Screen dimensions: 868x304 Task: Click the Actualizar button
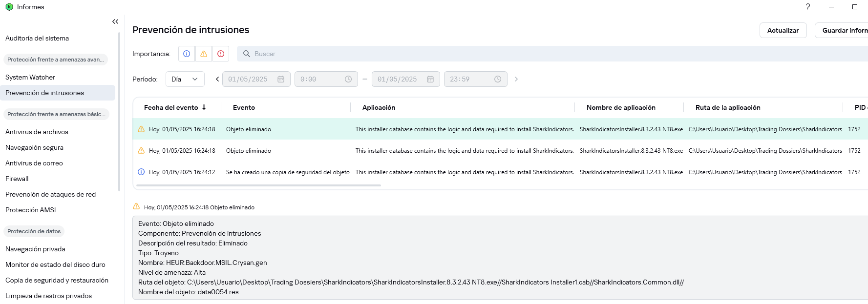(x=783, y=30)
